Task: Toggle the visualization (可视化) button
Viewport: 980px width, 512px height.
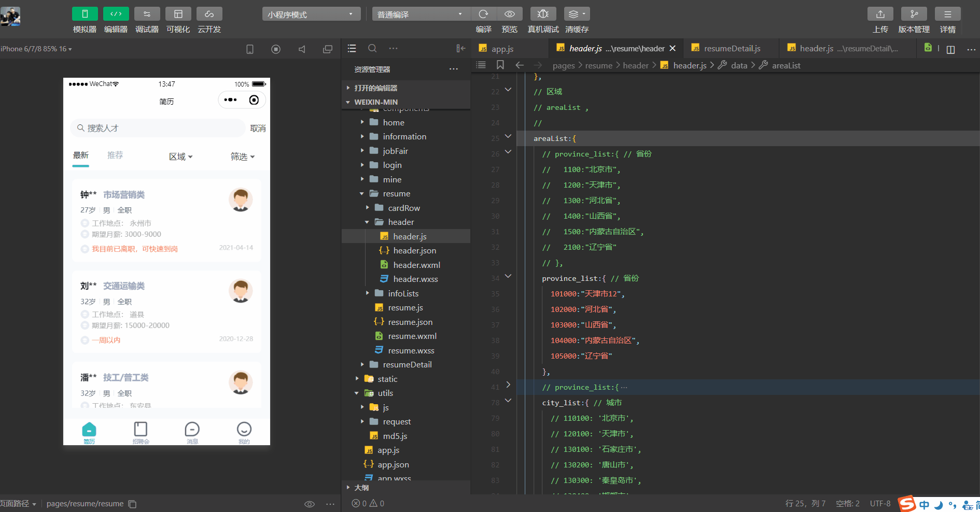Action: [178, 14]
